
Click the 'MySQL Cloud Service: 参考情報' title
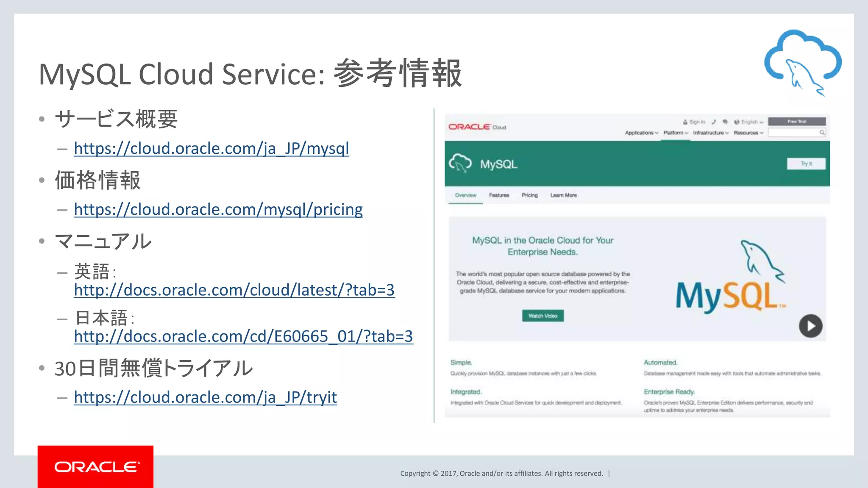click(250, 74)
